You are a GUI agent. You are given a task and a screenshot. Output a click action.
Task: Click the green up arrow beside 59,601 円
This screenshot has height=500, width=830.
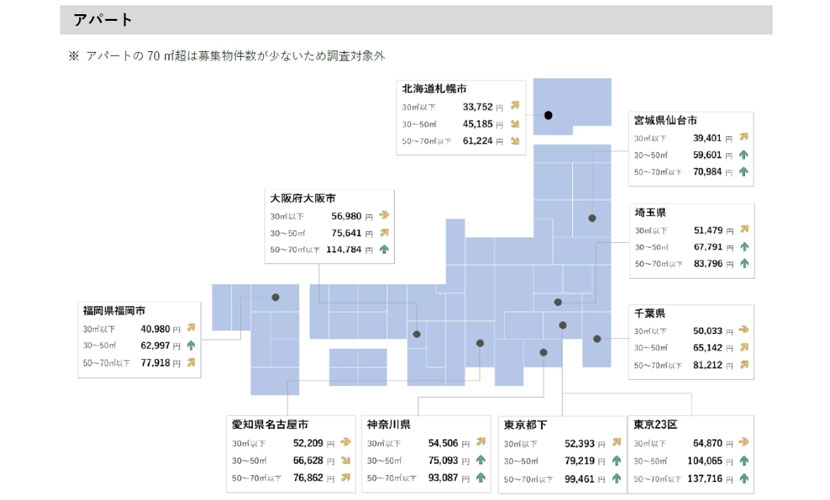tap(744, 154)
